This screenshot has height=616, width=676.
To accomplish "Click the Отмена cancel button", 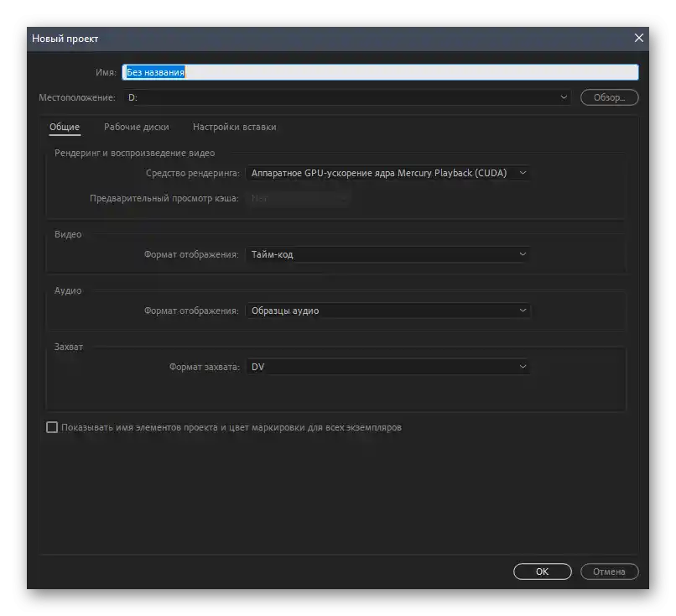I will point(609,572).
